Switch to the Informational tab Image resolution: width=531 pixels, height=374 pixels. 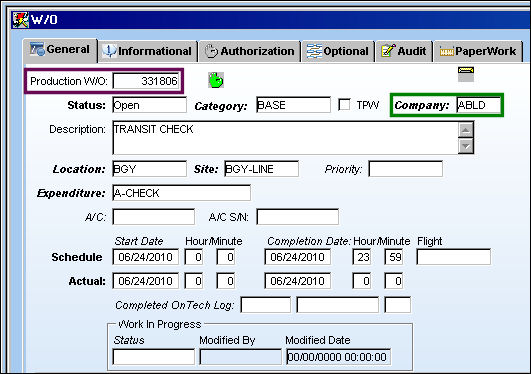point(147,51)
